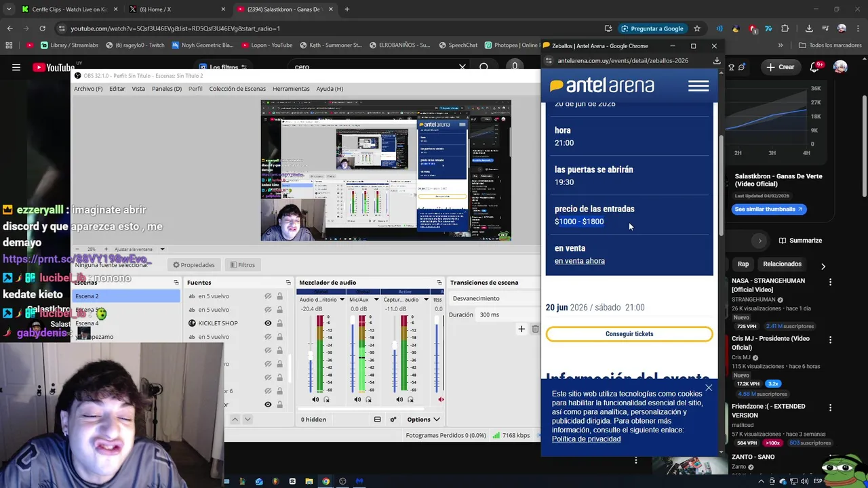Open the Chrome extensions puzzle icon
Image resolution: width=868 pixels, height=488 pixels.
pos(785,28)
